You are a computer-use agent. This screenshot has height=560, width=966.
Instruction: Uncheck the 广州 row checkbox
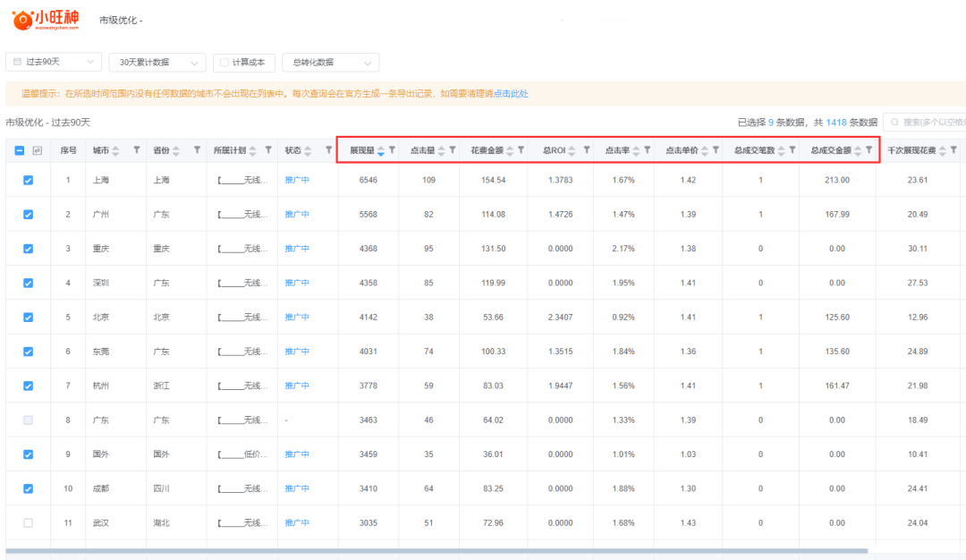pyautogui.click(x=28, y=215)
